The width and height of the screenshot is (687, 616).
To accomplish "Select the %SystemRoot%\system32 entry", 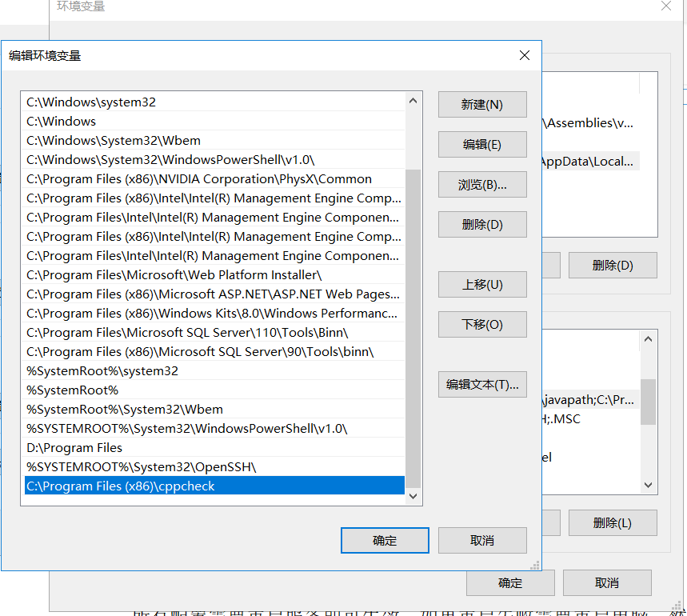I will (x=214, y=371).
